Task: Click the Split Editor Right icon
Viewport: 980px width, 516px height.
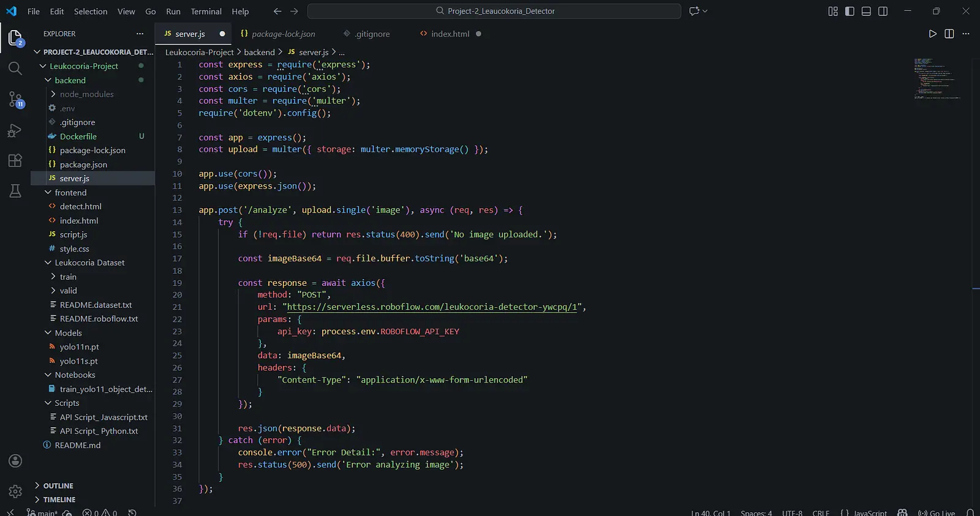Action: pyautogui.click(x=949, y=34)
